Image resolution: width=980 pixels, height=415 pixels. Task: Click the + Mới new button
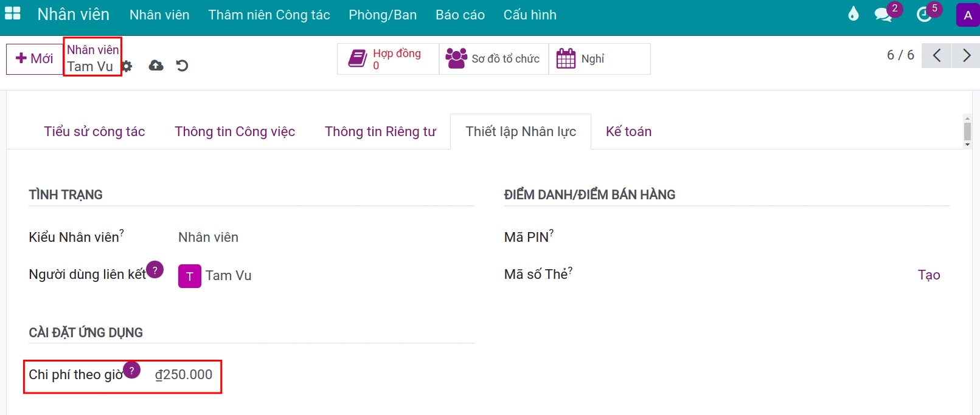(35, 59)
